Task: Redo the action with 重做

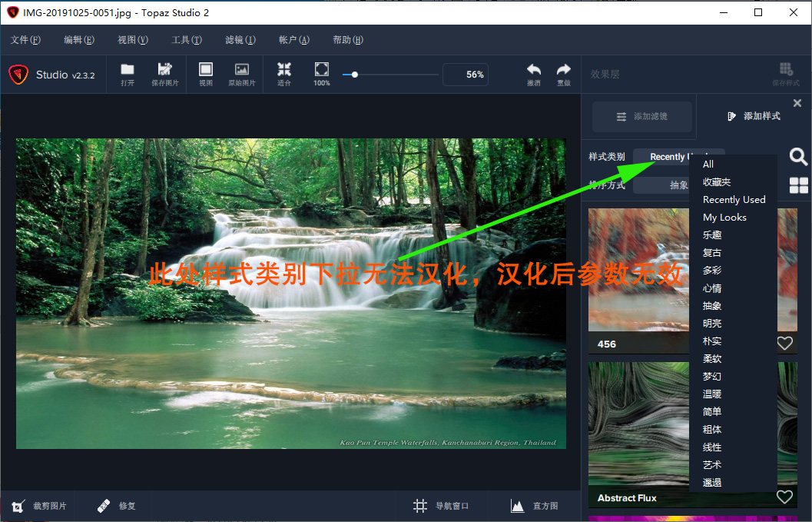Action: (x=563, y=74)
